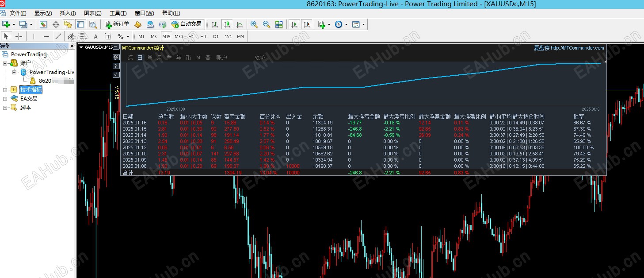Image resolution: width=644 pixels, height=278 pixels.
Task: Click the 2025.01.15 date row cell
Action: [x=134, y=129]
